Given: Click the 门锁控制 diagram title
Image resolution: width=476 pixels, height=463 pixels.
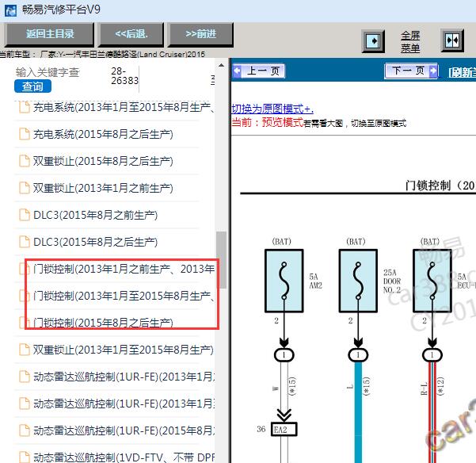Looking at the screenshot, I should [440, 186].
